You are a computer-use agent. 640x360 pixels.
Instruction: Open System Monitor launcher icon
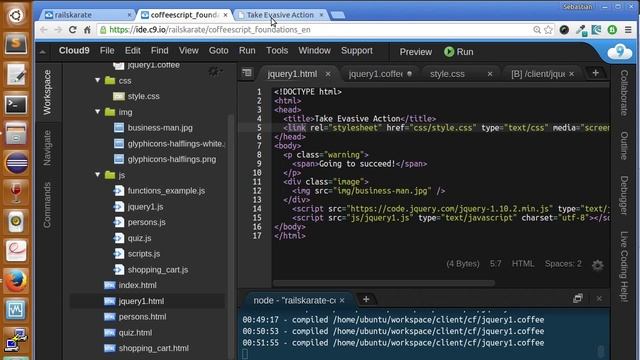coord(16,310)
